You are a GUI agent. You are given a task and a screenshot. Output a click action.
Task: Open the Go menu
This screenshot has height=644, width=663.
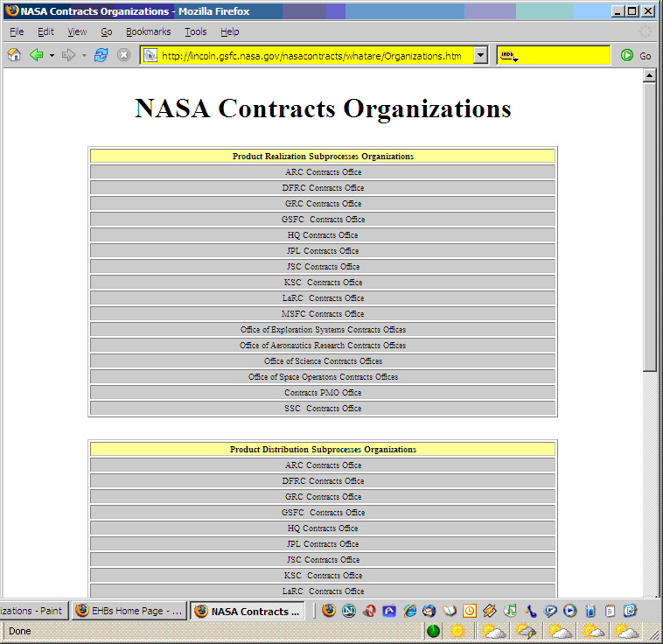tap(107, 31)
